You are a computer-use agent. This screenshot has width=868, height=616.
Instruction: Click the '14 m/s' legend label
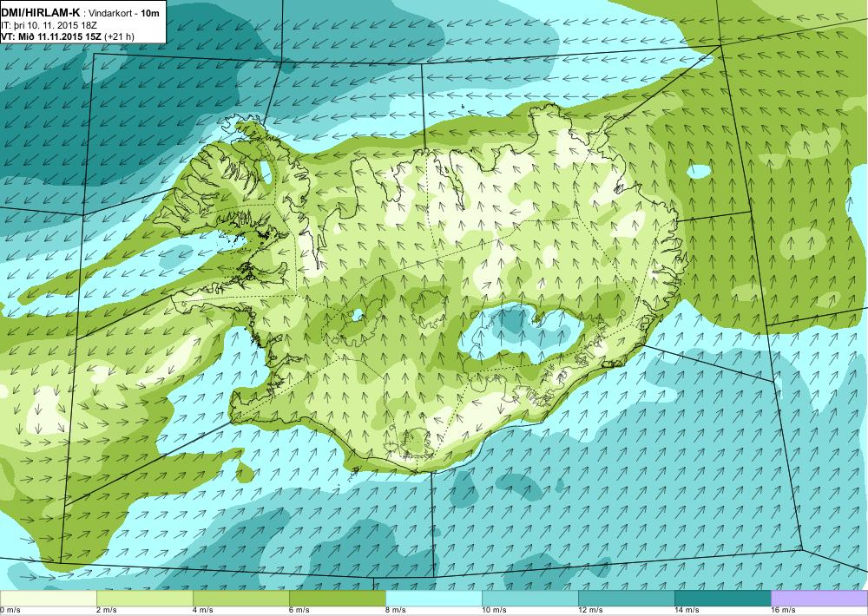(x=687, y=611)
